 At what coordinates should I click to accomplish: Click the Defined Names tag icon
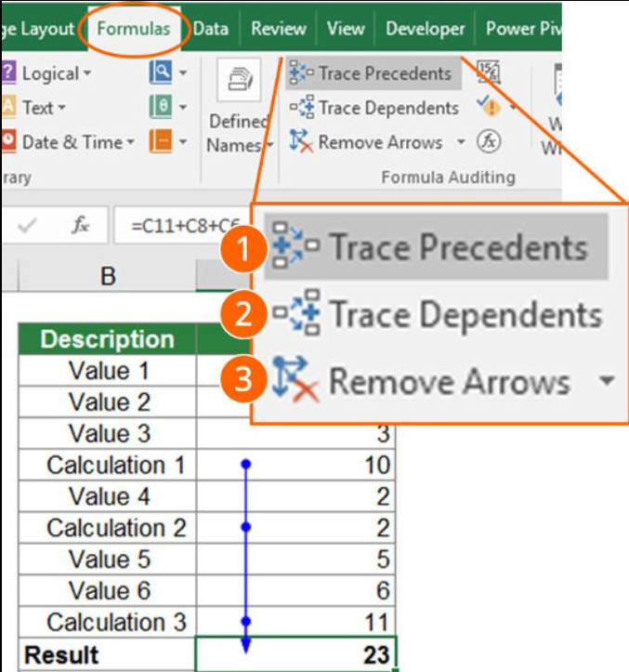click(x=239, y=80)
